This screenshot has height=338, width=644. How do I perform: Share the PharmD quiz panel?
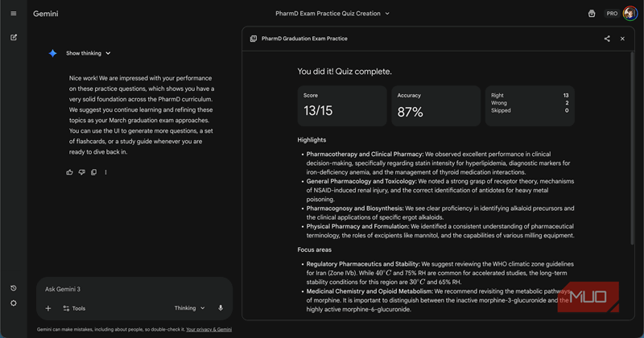tap(607, 39)
